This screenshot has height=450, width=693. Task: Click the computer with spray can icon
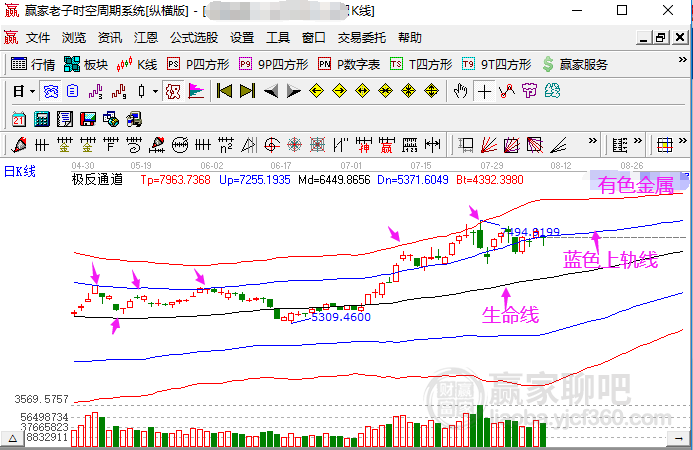coord(134,119)
